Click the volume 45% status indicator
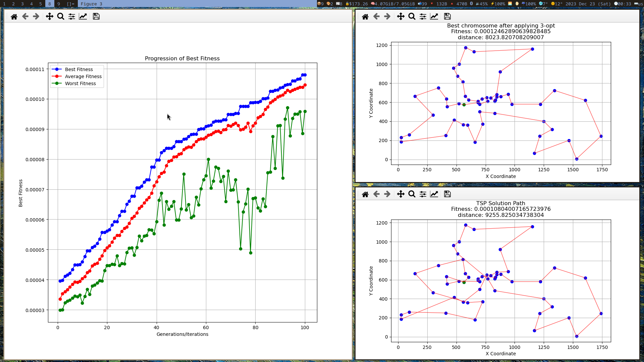Screen dimensions: 644x362 [482, 4]
